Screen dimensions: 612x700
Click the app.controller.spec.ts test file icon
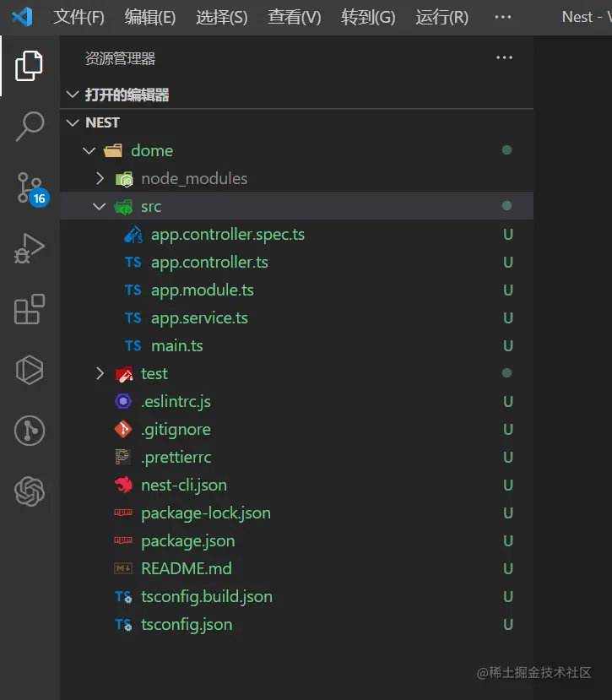click(x=133, y=235)
